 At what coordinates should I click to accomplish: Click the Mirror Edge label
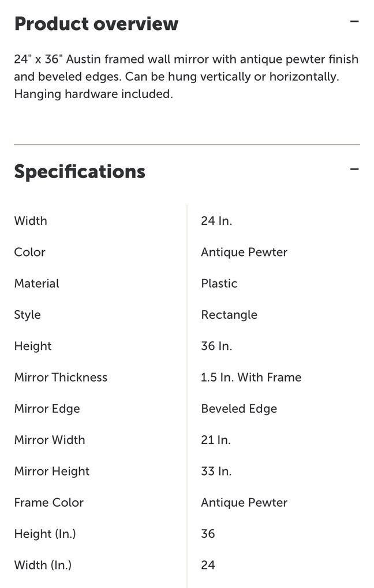[x=47, y=408]
